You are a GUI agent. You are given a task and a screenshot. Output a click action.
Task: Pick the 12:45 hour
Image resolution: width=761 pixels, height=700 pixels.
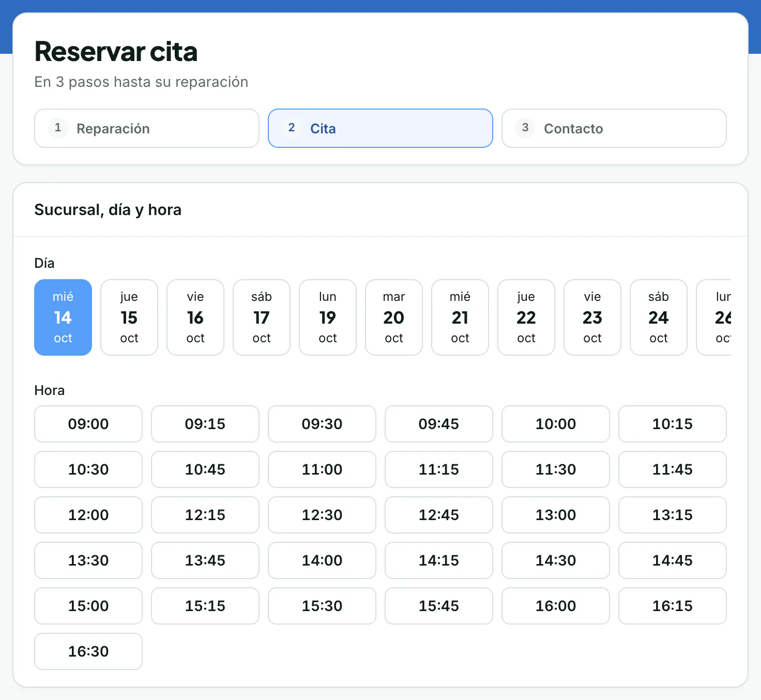coord(439,515)
